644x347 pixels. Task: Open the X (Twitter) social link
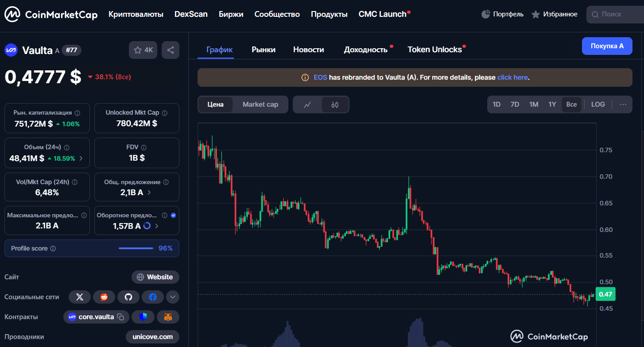click(x=80, y=297)
